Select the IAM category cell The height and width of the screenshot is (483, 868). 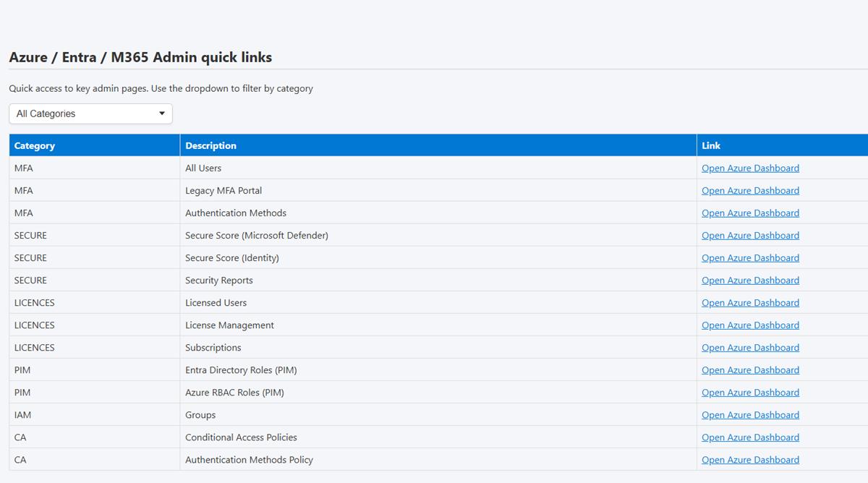point(23,415)
